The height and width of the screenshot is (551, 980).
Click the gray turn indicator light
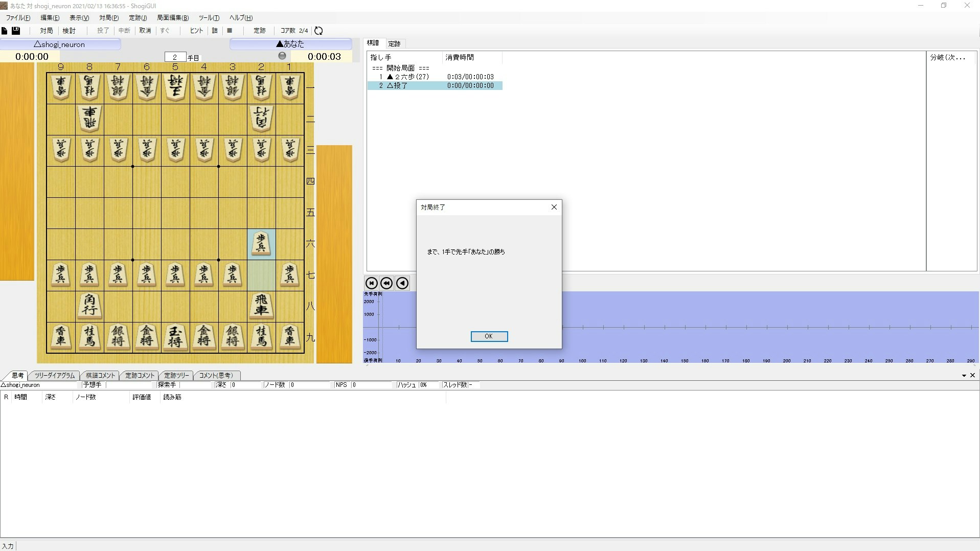[282, 56]
